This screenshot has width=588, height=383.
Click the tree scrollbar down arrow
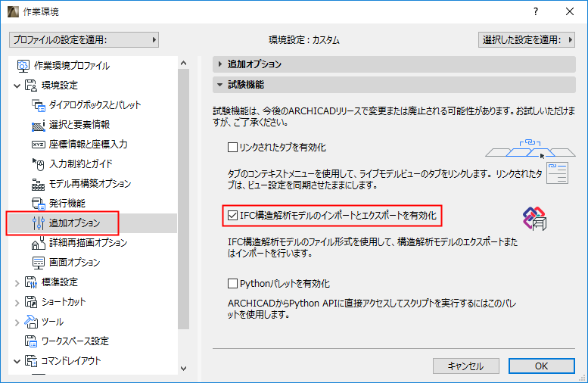coord(183,369)
